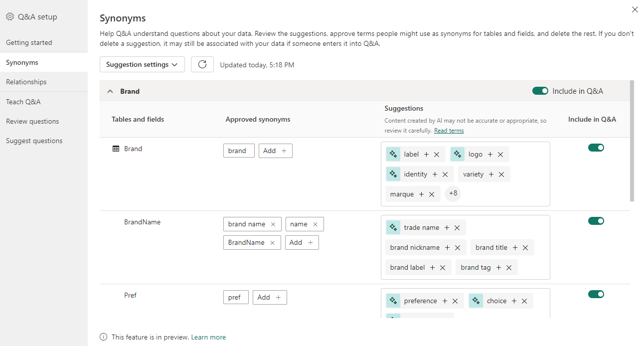Click the AI sparkle icon on trade name
The height and width of the screenshot is (346, 644).
pos(393,227)
